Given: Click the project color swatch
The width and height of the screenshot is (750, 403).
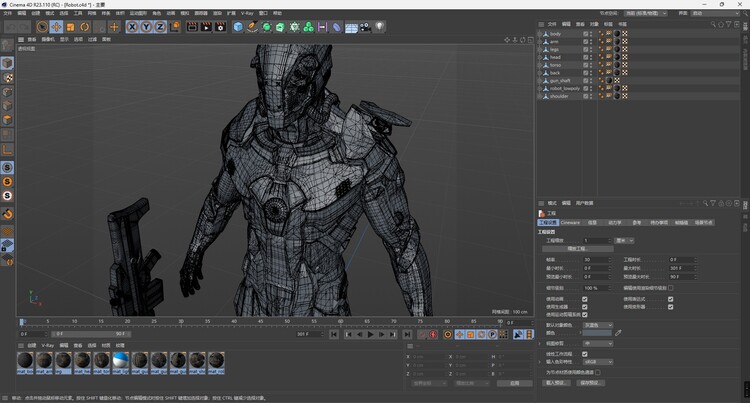Looking at the screenshot, I should click(597, 333).
